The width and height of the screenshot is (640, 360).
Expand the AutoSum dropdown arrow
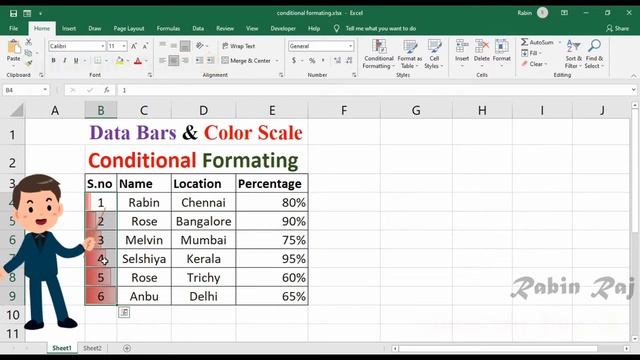[560, 42]
